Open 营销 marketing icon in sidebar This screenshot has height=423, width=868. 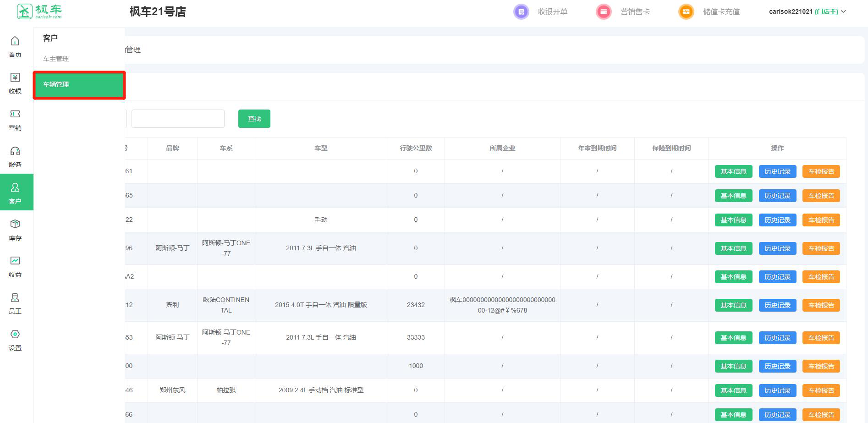[15, 114]
